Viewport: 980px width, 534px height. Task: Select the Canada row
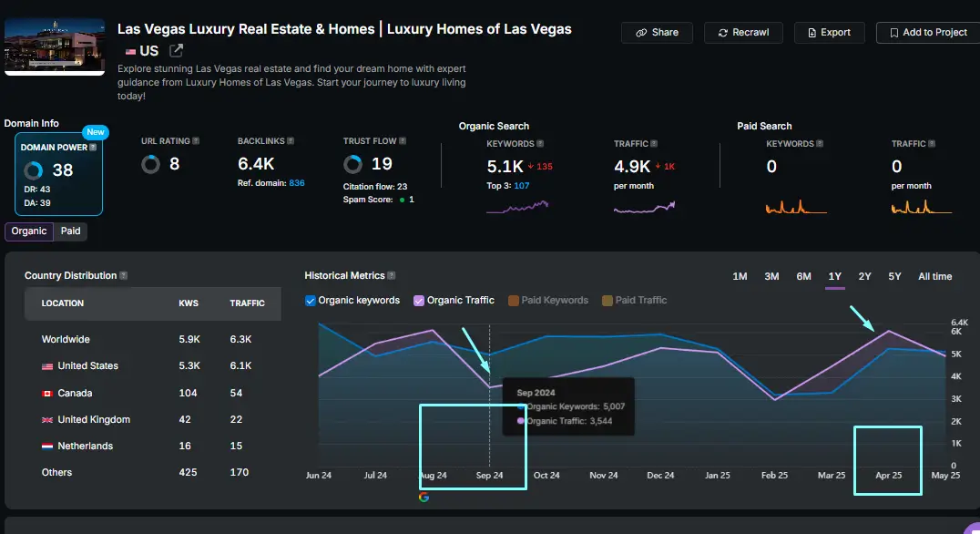[x=152, y=394]
